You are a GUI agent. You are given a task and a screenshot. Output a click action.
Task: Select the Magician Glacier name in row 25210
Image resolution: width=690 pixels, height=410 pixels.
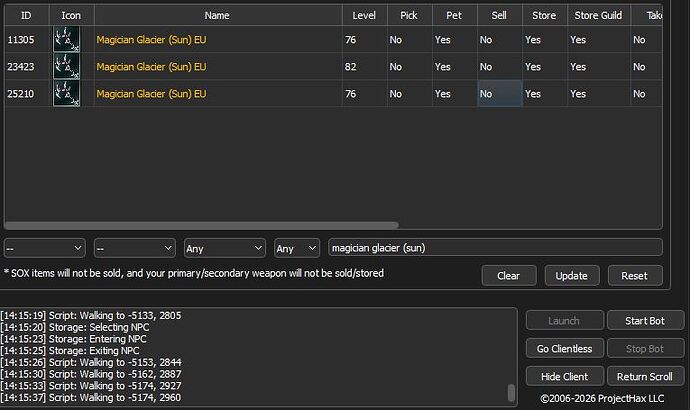click(151, 93)
